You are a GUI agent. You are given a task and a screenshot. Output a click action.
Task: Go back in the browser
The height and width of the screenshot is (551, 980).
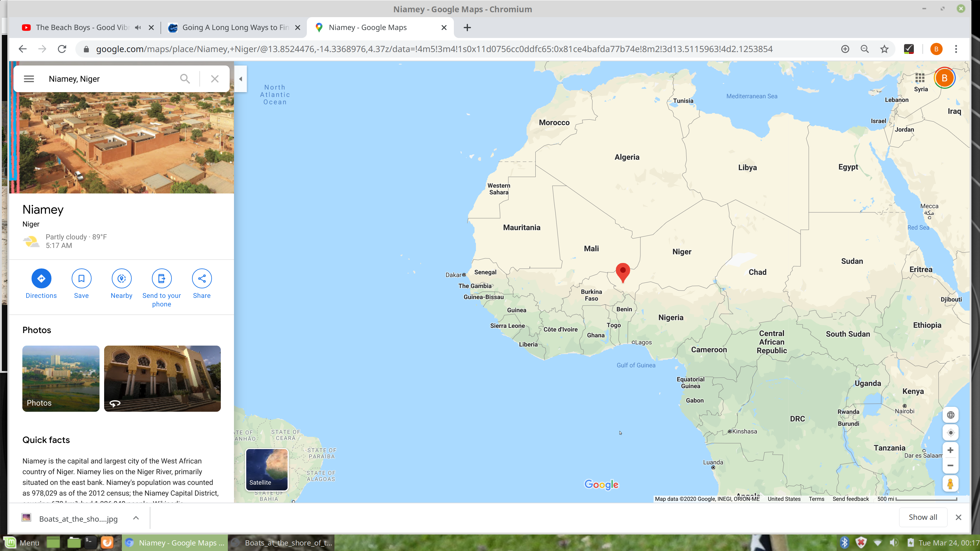click(x=23, y=49)
